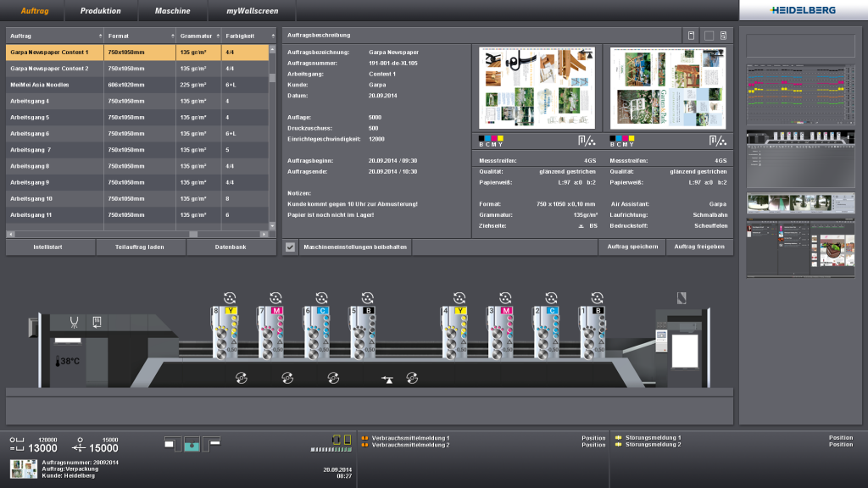Open the color curves chart thumbnail in sidebar
The image size is (868, 488).
pos(800,95)
